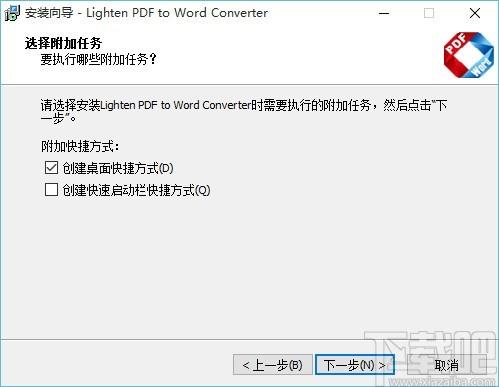This screenshot has height=387, width=499.
Task: Click the 附加快捷方式: label
Action: [80, 146]
